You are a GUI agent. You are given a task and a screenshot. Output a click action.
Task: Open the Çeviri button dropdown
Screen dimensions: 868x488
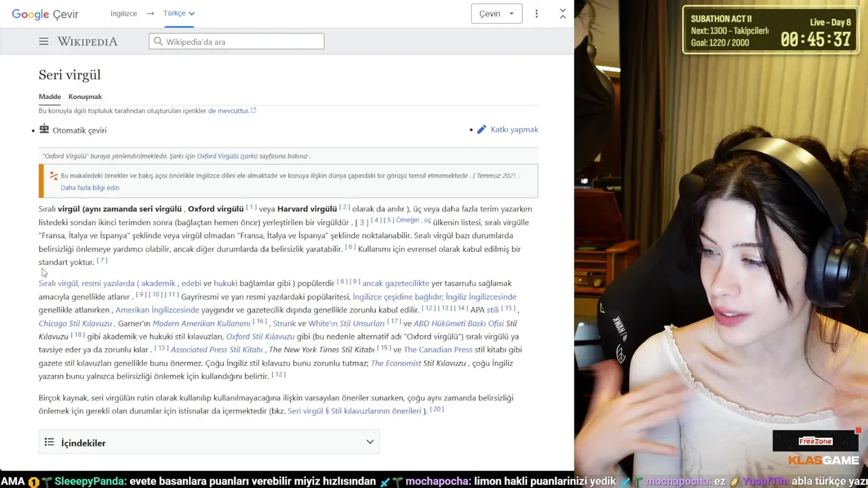pos(496,14)
